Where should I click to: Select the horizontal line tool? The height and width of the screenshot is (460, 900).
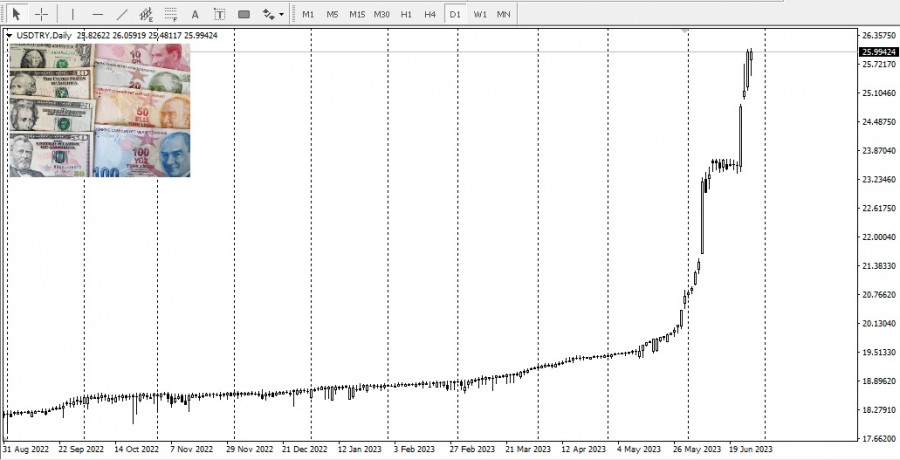(x=97, y=14)
